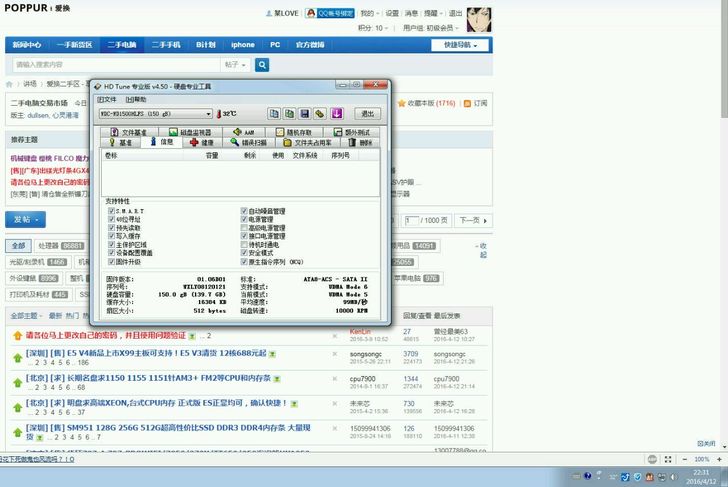Click the 容量 column header in HD Tune

[x=212, y=155]
